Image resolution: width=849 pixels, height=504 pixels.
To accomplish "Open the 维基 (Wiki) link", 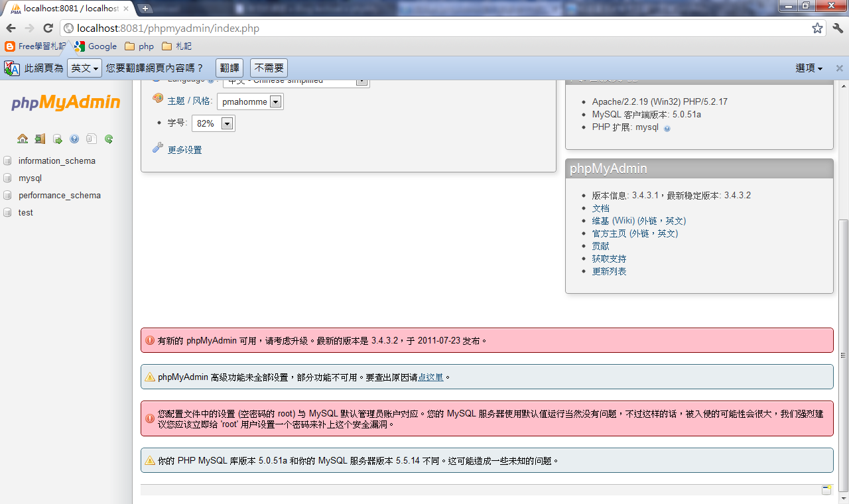I will [639, 221].
